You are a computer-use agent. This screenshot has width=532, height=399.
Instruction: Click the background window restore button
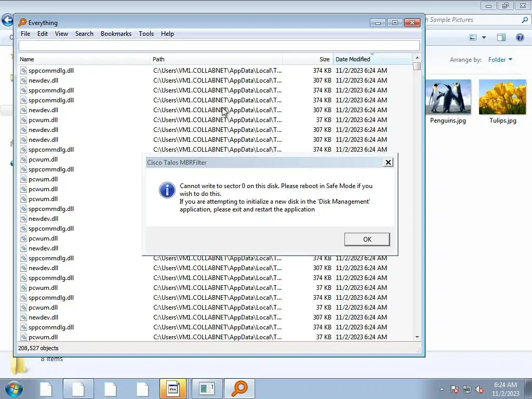click(506, 5)
